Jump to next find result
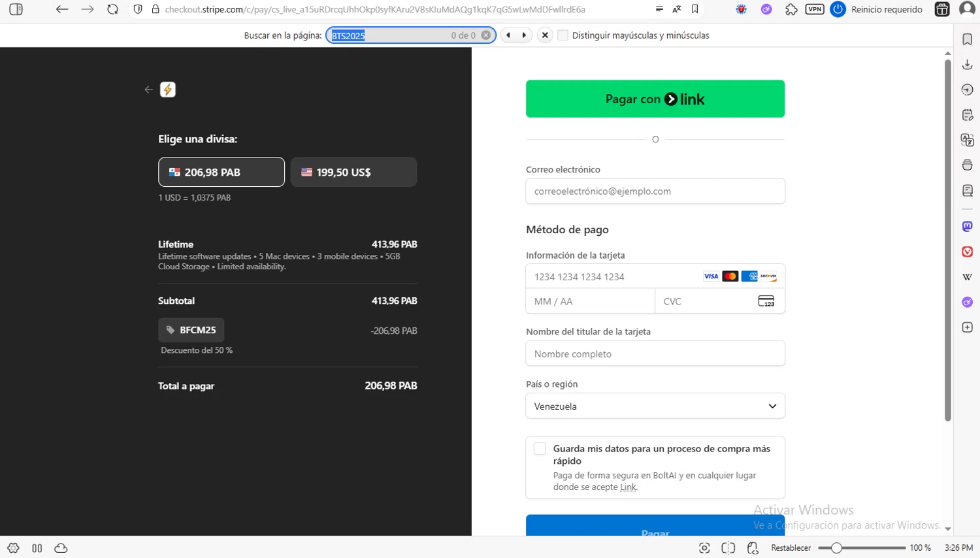 (x=524, y=35)
